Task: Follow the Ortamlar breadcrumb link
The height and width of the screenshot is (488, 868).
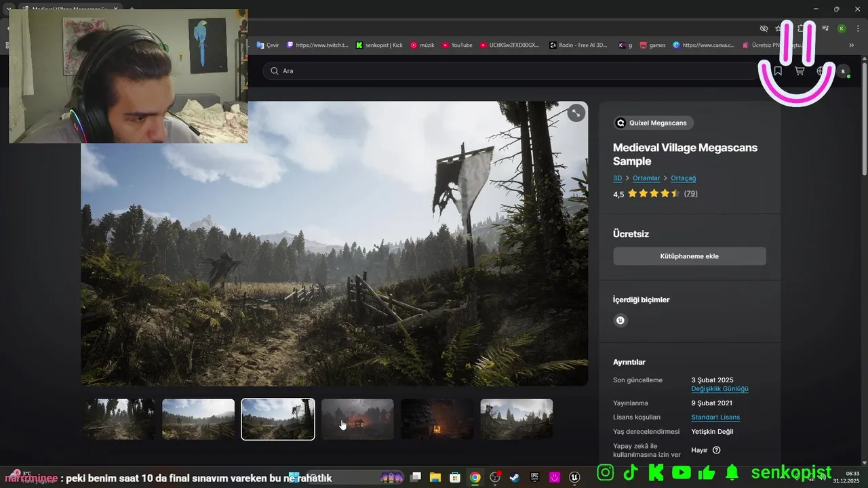Action: click(646, 178)
